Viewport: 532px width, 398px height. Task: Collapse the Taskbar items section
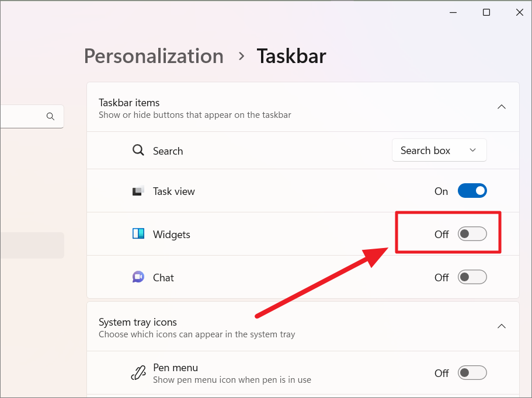pos(502,107)
